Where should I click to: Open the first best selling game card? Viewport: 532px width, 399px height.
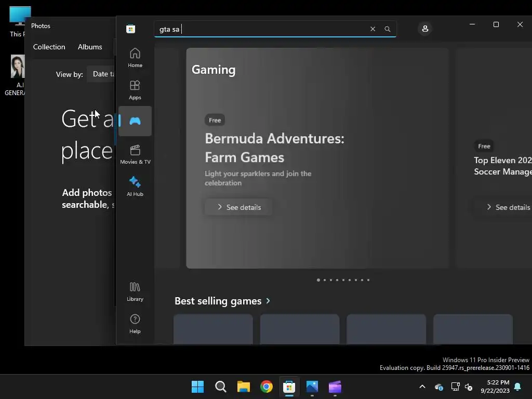coord(213,329)
